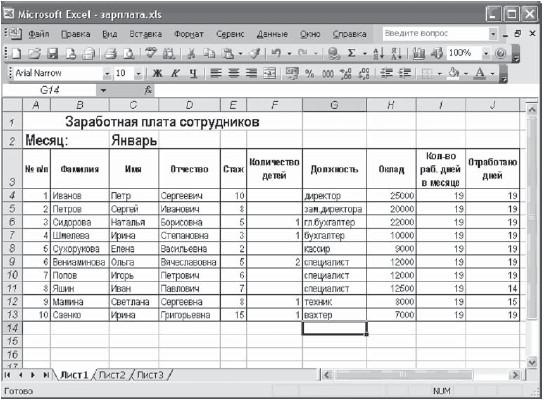Open the font color dropdown arrow
Image resolution: width=544 pixels, height=400 pixels.
click(x=492, y=74)
